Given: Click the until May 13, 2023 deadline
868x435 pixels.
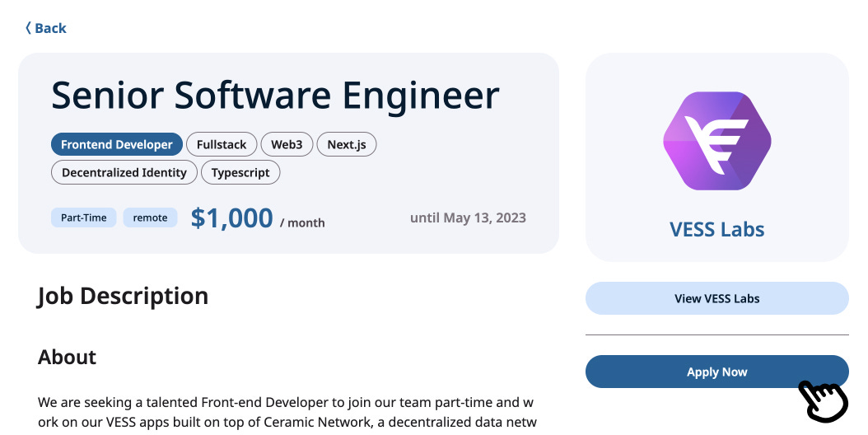Looking at the screenshot, I should (468, 217).
